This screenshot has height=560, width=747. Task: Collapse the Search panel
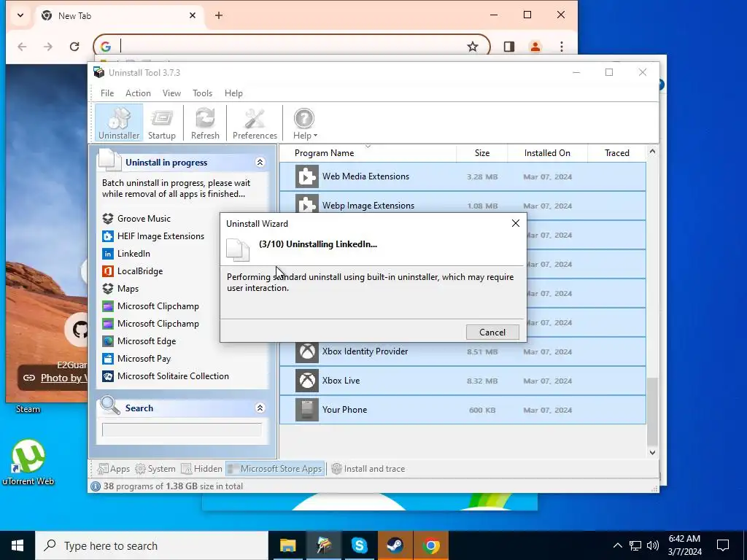coord(260,408)
